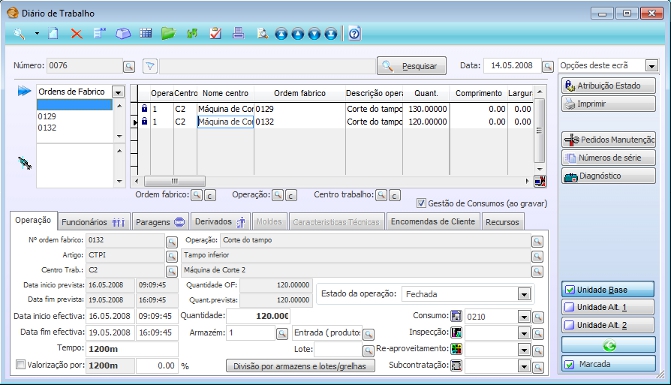Switch to the Funcionários tab
The image size is (671, 385).
tap(94, 222)
